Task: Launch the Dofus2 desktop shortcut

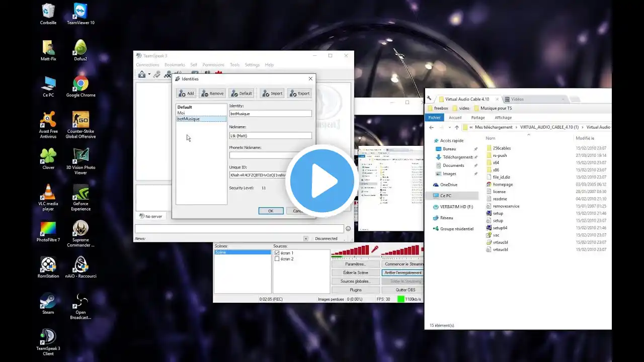Action: pyautogui.click(x=80, y=50)
